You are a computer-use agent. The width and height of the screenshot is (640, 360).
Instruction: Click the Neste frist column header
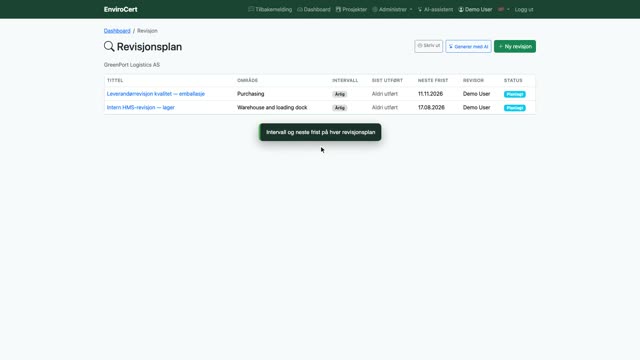pos(433,80)
